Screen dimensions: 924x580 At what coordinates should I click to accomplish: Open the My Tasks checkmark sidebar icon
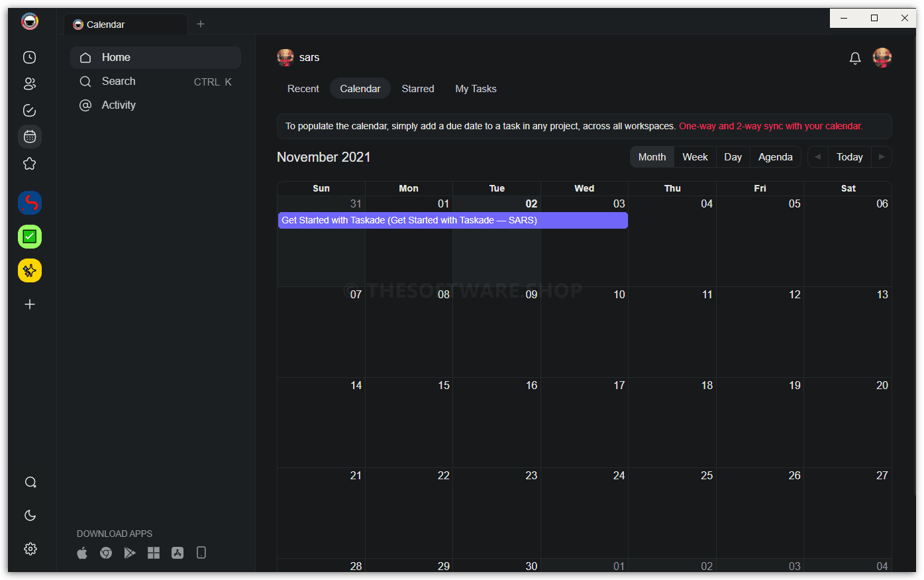point(30,111)
